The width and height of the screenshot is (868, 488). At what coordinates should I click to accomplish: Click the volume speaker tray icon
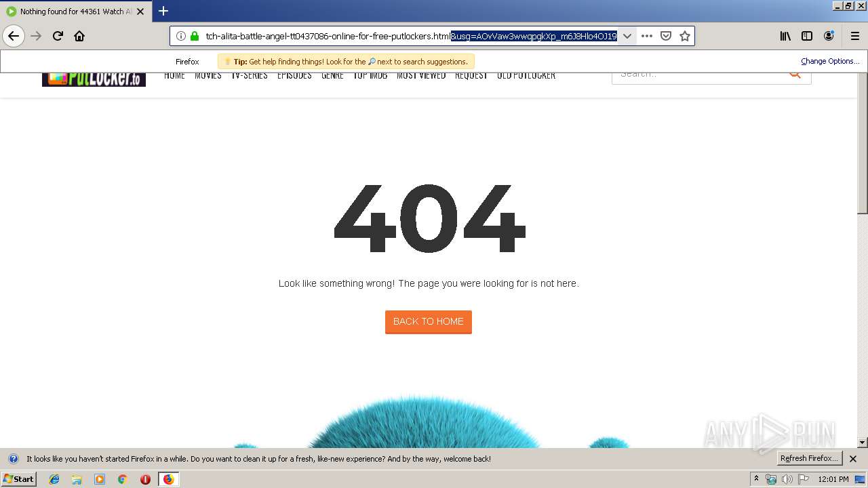787,479
